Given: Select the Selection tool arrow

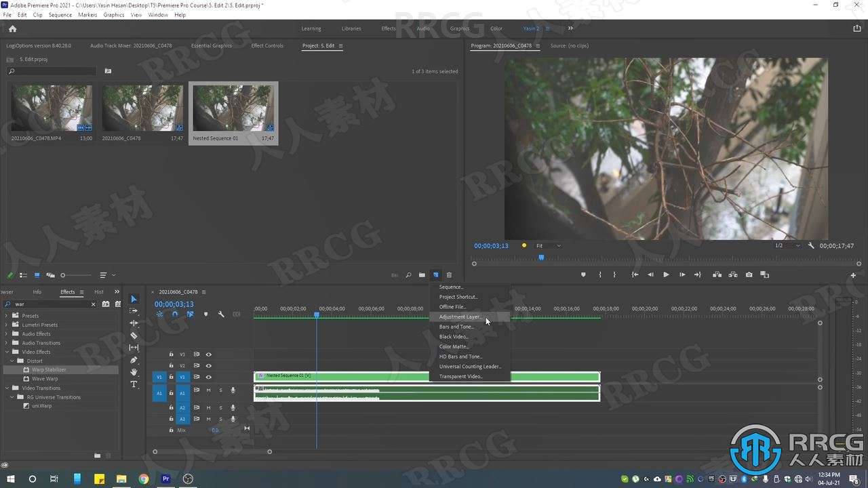Looking at the screenshot, I should pyautogui.click(x=134, y=299).
